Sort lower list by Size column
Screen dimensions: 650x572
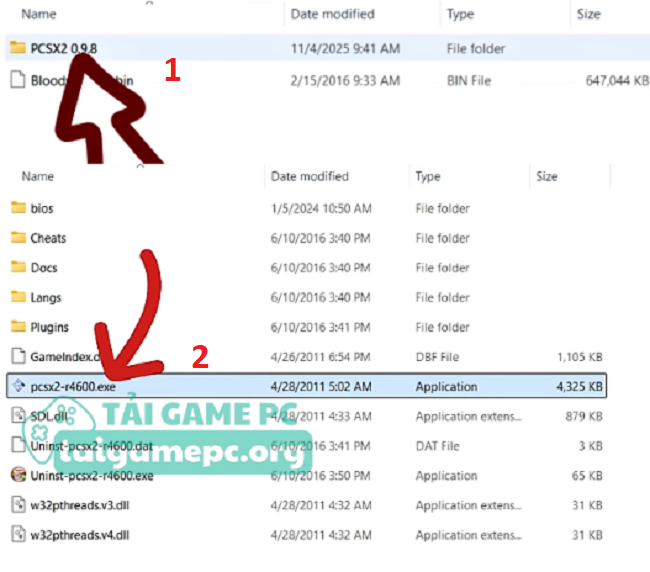click(546, 176)
